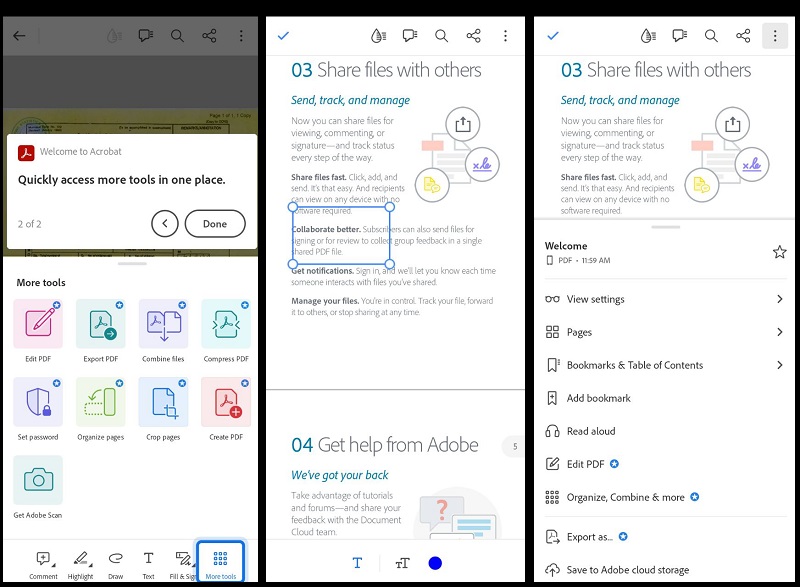Screen dimensions: 800x587
Task: Expand the Pages chevron arrow
Action: [x=780, y=332]
